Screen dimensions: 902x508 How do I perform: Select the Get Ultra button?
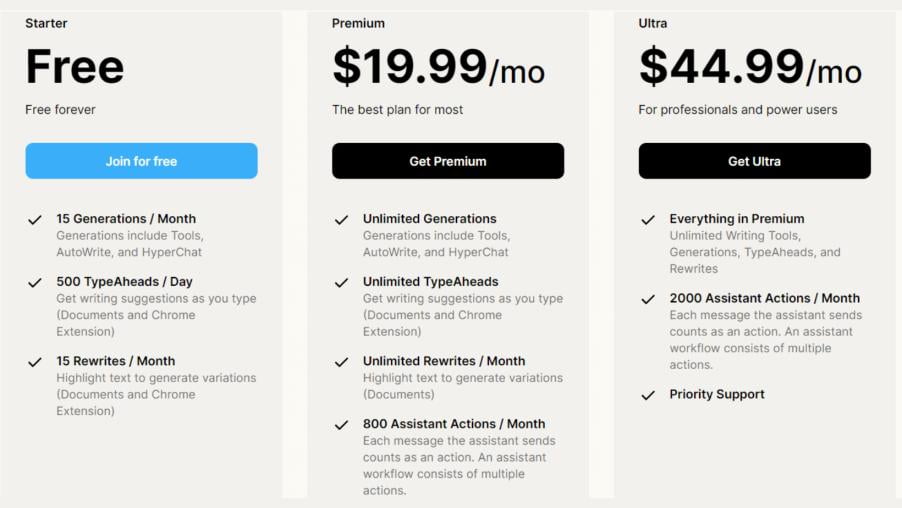tap(754, 161)
